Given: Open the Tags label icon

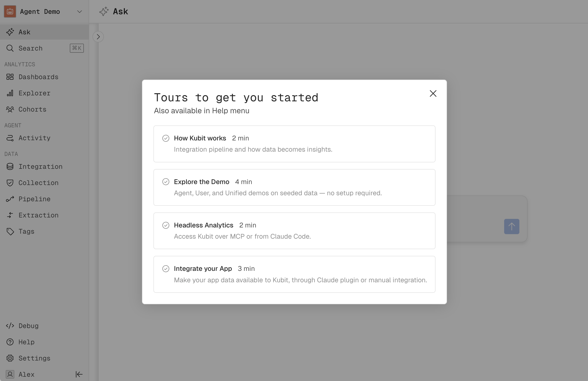Looking at the screenshot, I should pos(10,232).
